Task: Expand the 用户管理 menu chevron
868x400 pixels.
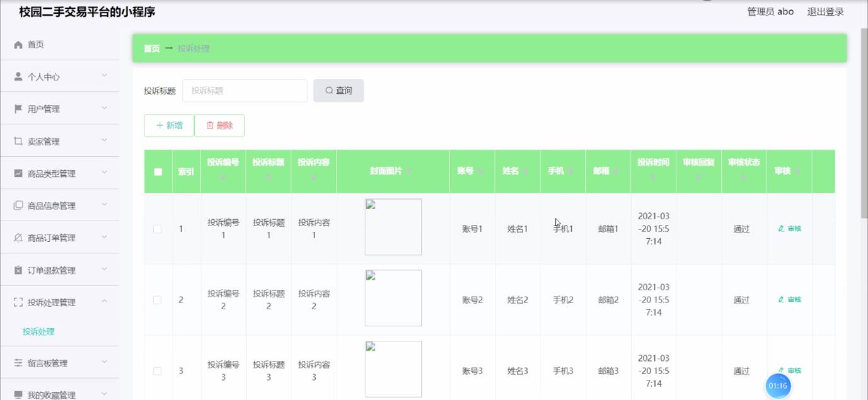Action: pos(105,108)
